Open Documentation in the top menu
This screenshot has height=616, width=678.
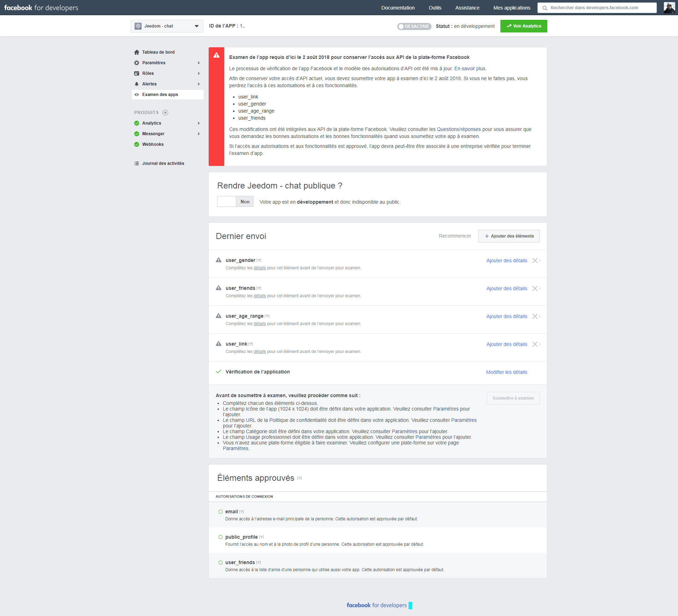coord(398,8)
